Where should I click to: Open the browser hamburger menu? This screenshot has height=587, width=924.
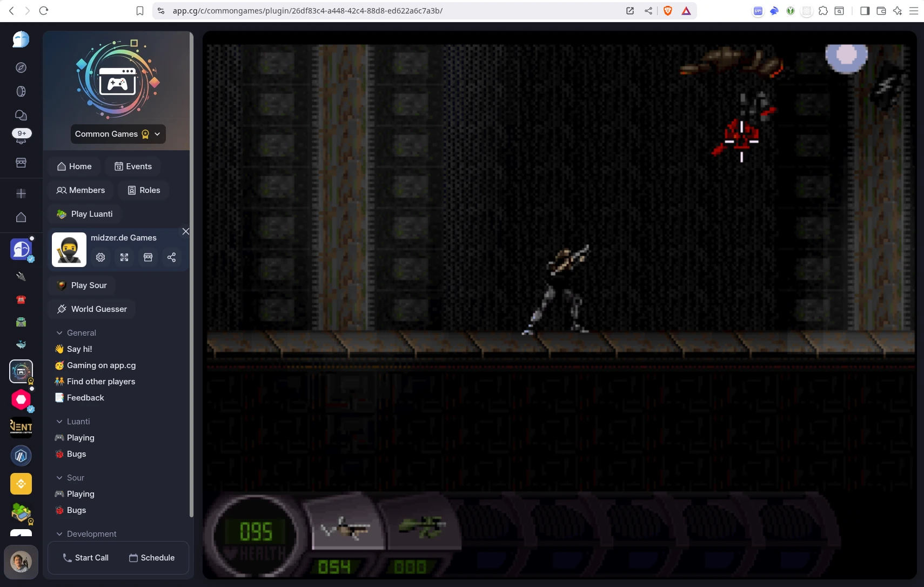[914, 11]
